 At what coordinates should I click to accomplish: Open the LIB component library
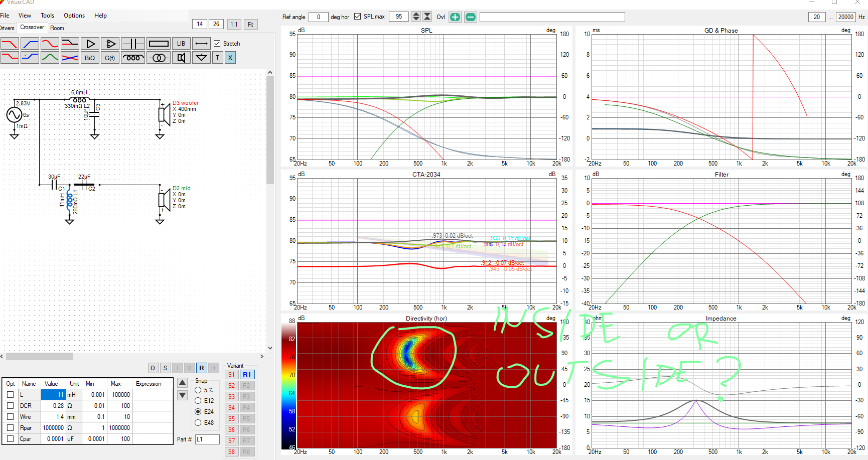181,44
